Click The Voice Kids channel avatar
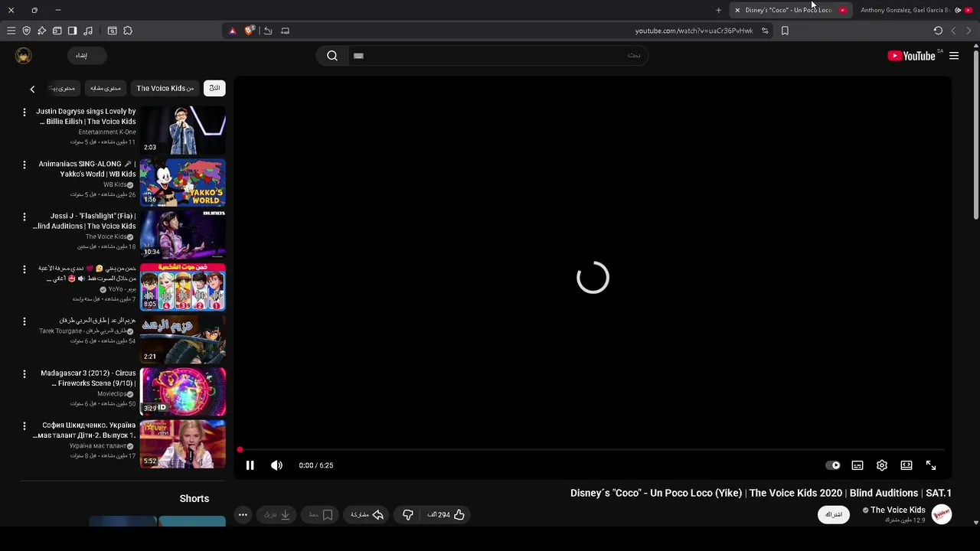This screenshot has width=980, height=551. pyautogui.click(x=942, y=514)
